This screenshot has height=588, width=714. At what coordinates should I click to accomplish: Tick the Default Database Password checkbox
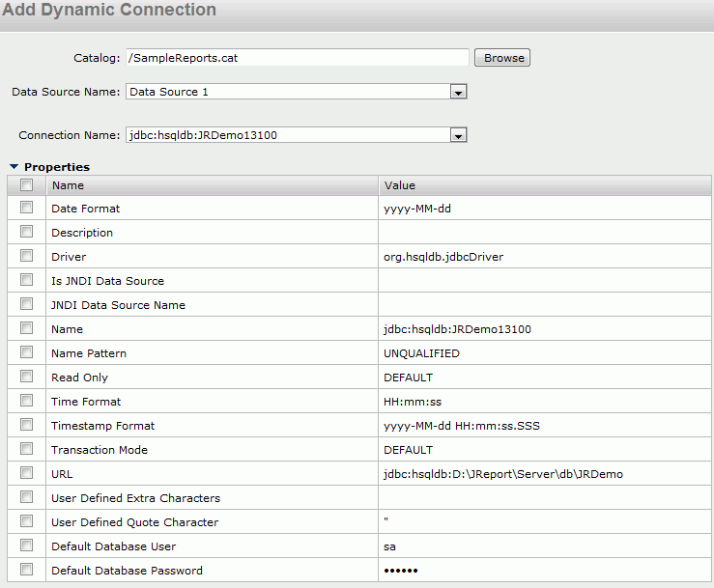tap(26, 570)
